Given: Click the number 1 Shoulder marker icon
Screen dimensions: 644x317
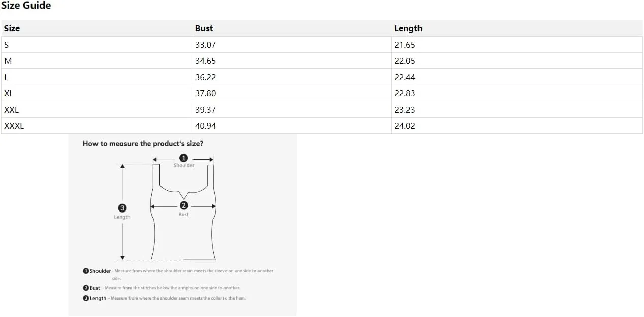Looking at the screenshot, I should tap(184, 158).
